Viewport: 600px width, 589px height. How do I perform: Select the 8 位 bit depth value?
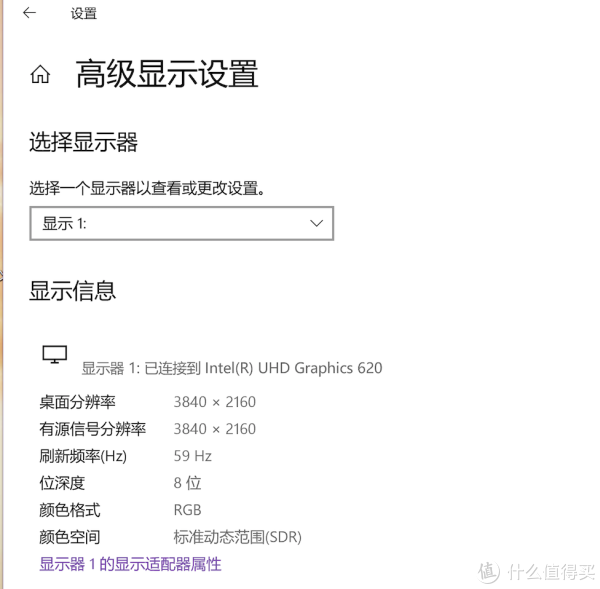coord(187,483)
